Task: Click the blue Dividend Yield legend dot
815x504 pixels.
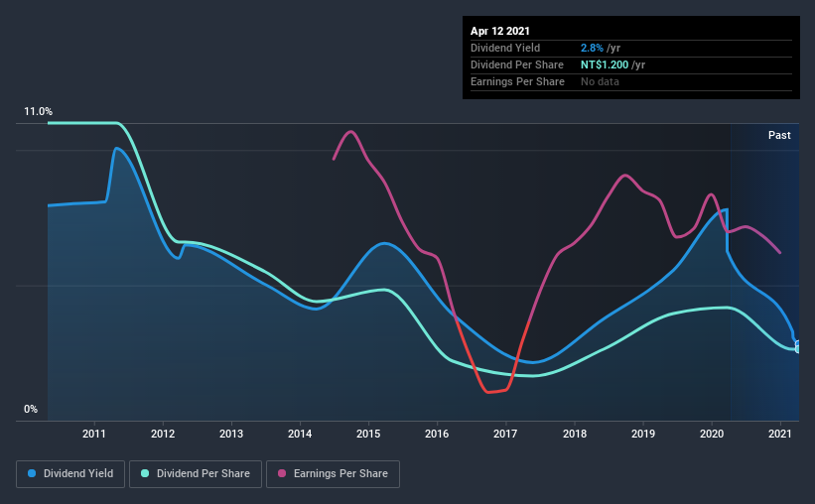Action: tap(32, 473)
